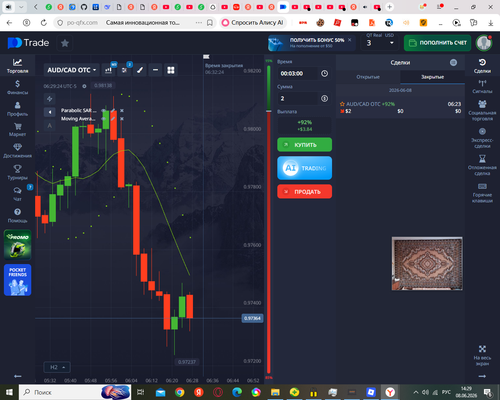Click the dollar icon beside amount field
500x400 pixels.
point(324,98)
